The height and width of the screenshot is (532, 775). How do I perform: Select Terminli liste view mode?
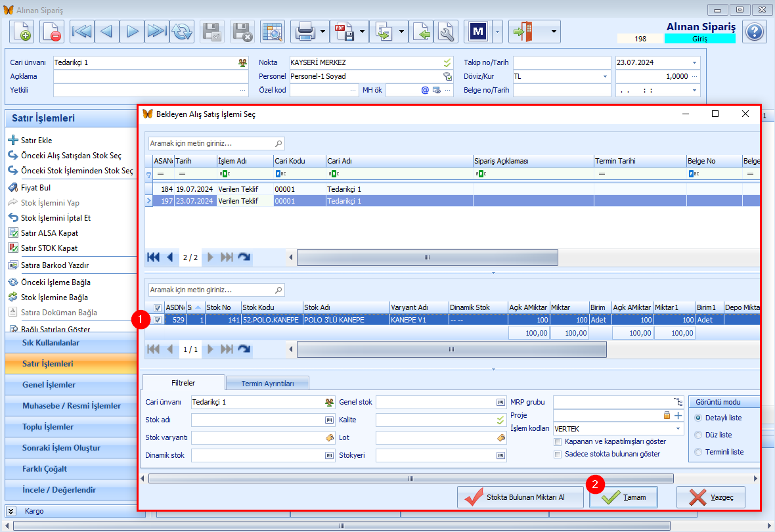point(698,452)
